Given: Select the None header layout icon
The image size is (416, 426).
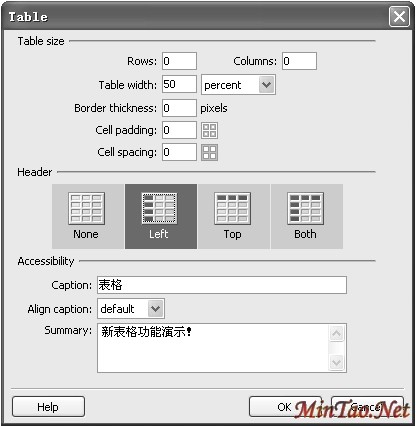Looking at the screenshot, I should point(87,208).
